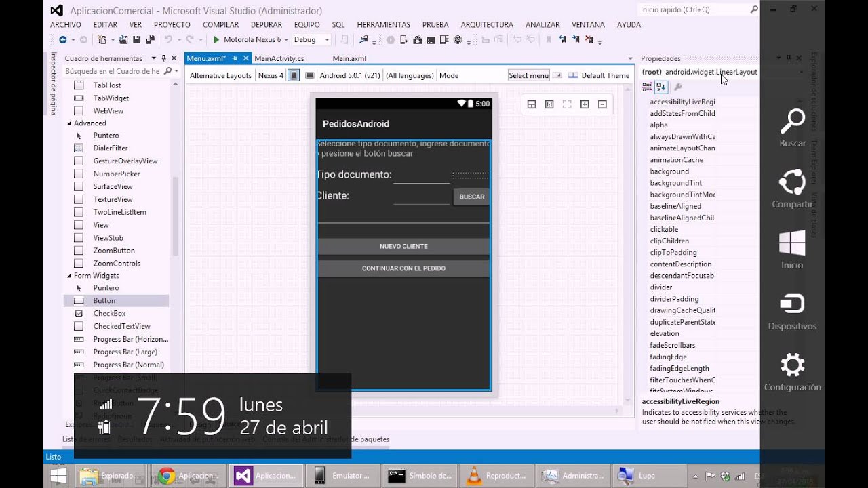
Task: Click Inicio charm Windows logo
Action: click(792, 251)
